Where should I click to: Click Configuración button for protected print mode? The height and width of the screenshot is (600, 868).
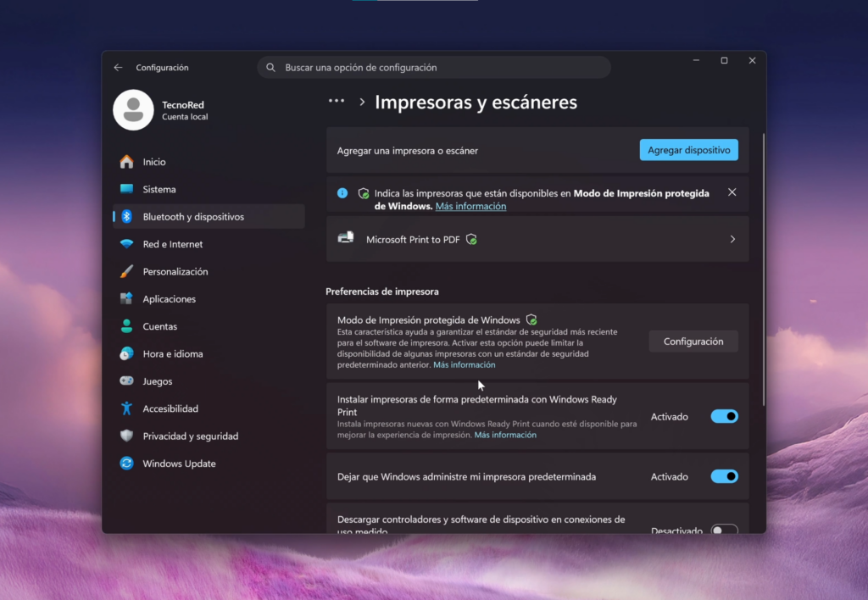coord(693,342)
